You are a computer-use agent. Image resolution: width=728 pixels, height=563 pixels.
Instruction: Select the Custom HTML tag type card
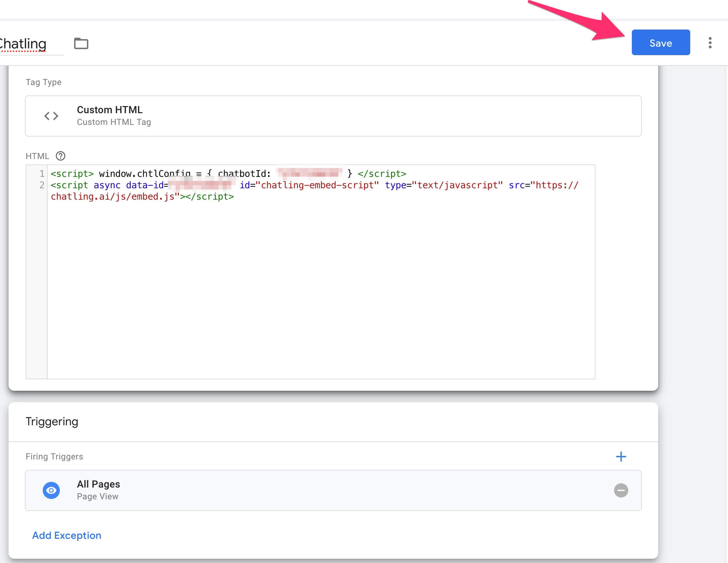pyautogui.click(x=333, y=116)
